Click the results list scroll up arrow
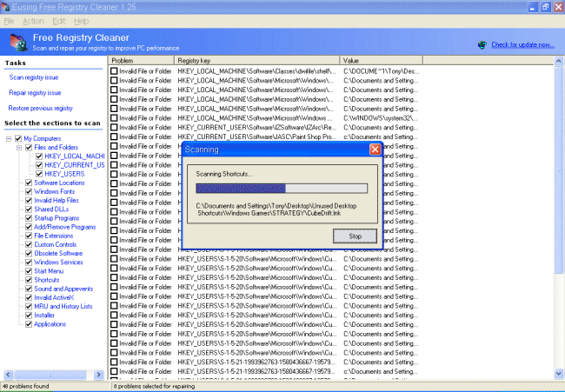Image resolution: width=565 pixels, height=392 pixels. (x=559, y=61)
